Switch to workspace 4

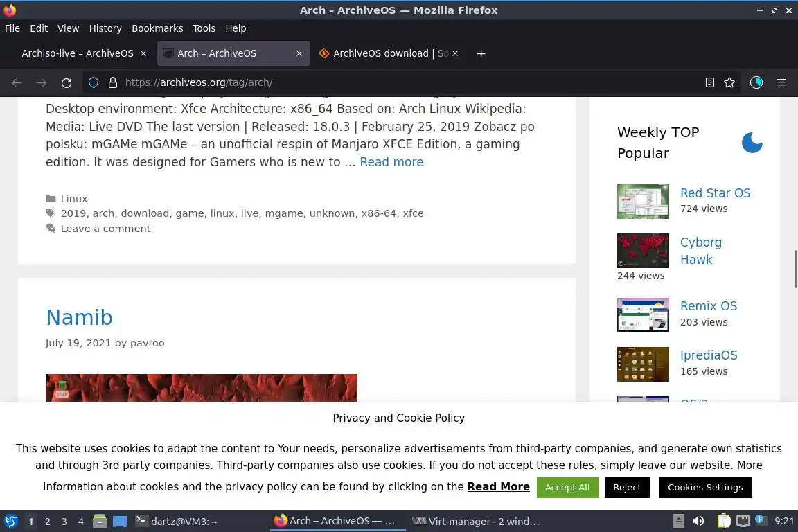coord(80,522)
